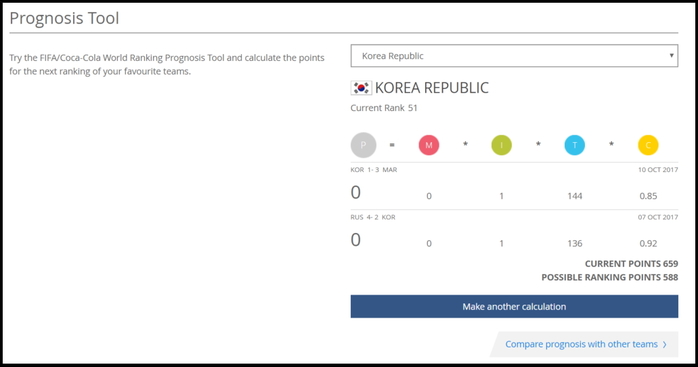The height and width of the screenshot is (367, 698).
Task: Click the 10 OCT 2017 match date
Action: pos(658,170)
